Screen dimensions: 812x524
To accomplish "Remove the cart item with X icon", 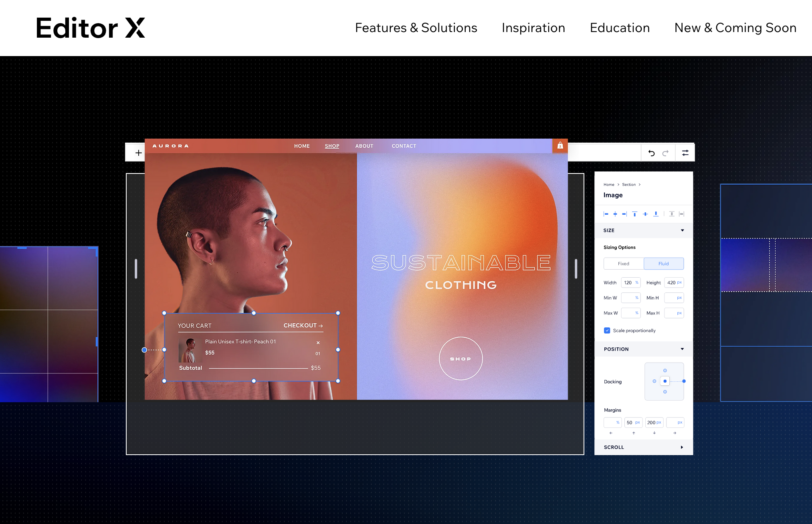I will pos(318,343).
